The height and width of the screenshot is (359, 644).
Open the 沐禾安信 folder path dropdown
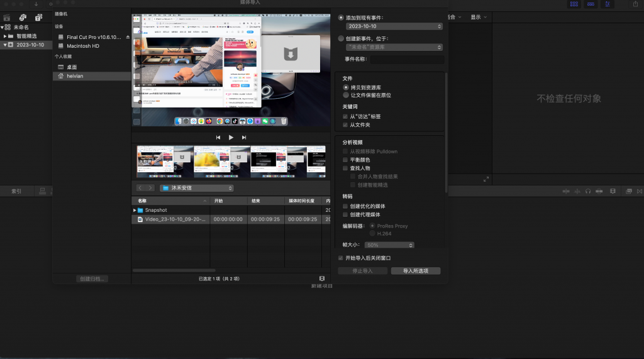[x=197, y=188]
